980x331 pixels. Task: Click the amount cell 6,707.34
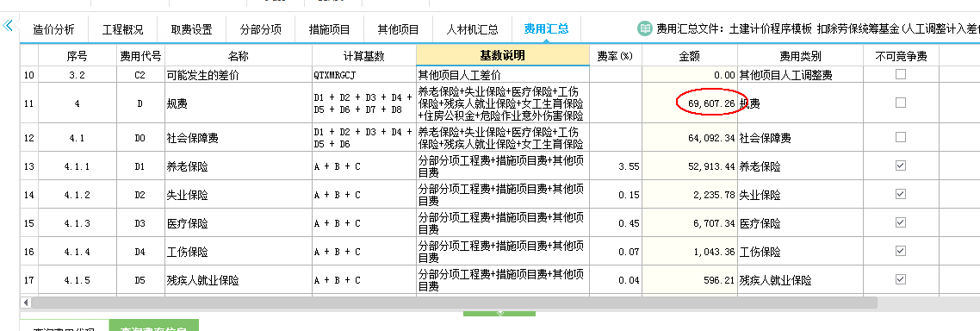(690, 222)
